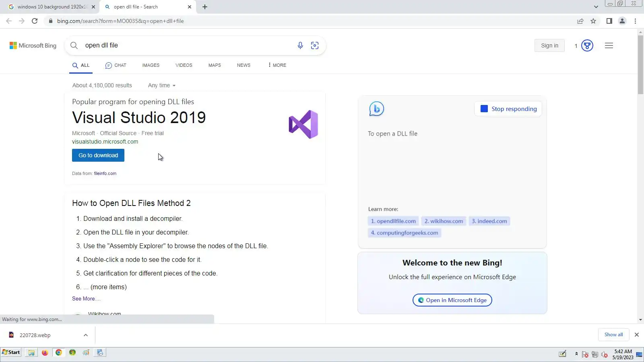Click Show all downloads button
Viewport: 644px width, 362px height.
[x=613, y=335]
